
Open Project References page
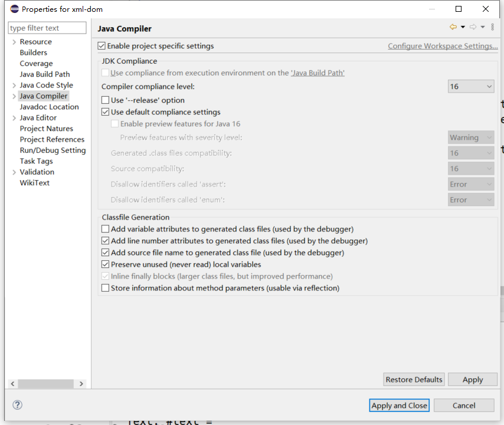52,139
